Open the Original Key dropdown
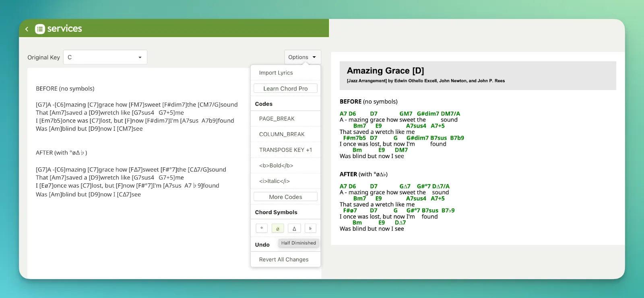 click(x=105, y=57)
